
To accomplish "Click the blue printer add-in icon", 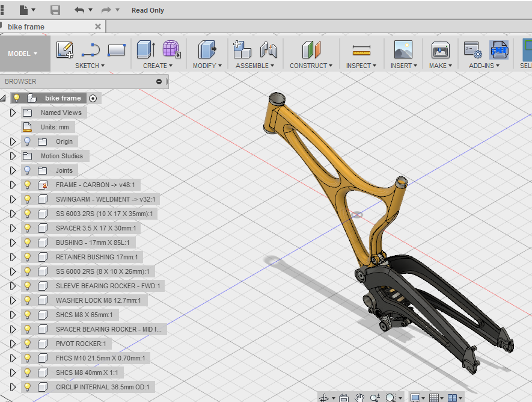I will point(499,49).
